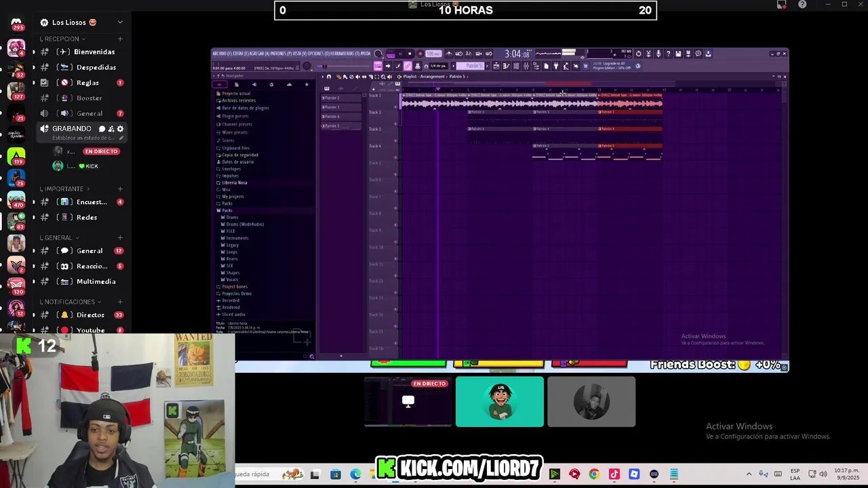
Task: Adjust the FL Studio master pitch slider
Action: coord(344,66)
